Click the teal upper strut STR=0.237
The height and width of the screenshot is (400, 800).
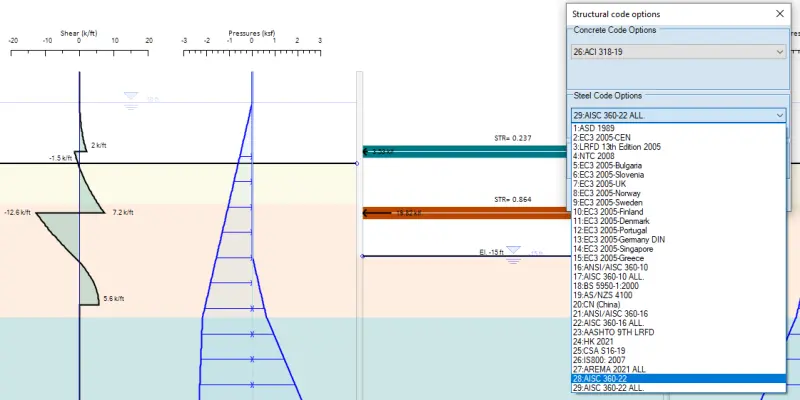pyautogui.click(x=464, y=152)
